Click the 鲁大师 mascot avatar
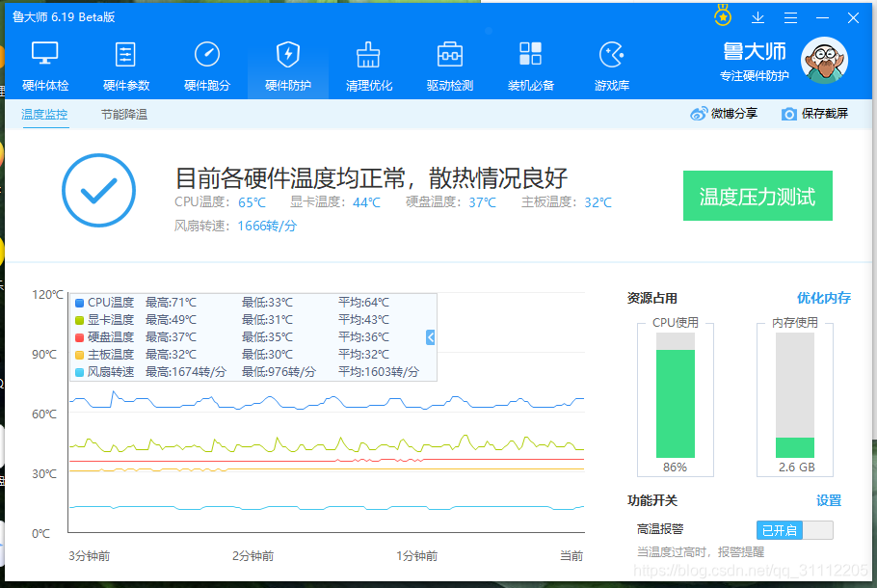This screenshot has height=588, width=877. tap(824, 61)
